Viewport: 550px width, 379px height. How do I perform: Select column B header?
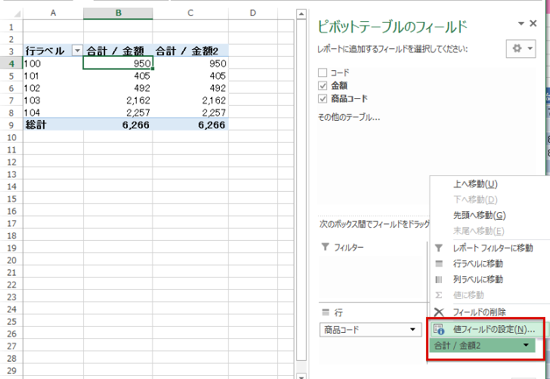118,13
